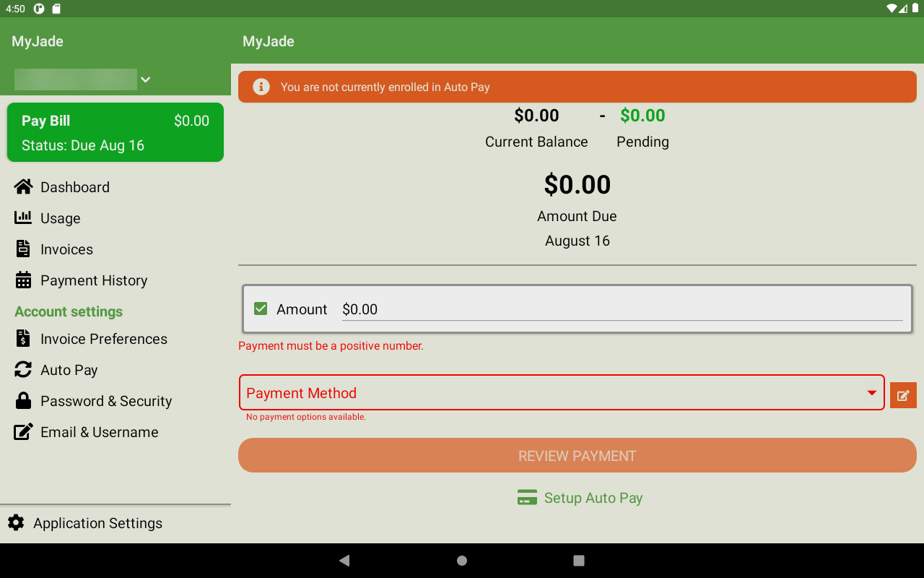Click the green Pay Bill card
This screenshot has height=578, width=924.
tap(115, 132)
